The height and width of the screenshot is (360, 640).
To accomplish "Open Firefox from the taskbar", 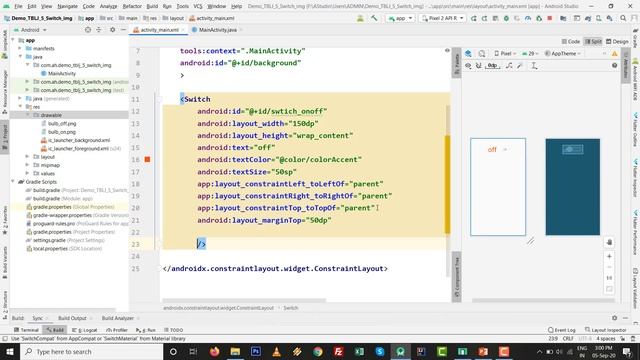I will click(214, 351).
